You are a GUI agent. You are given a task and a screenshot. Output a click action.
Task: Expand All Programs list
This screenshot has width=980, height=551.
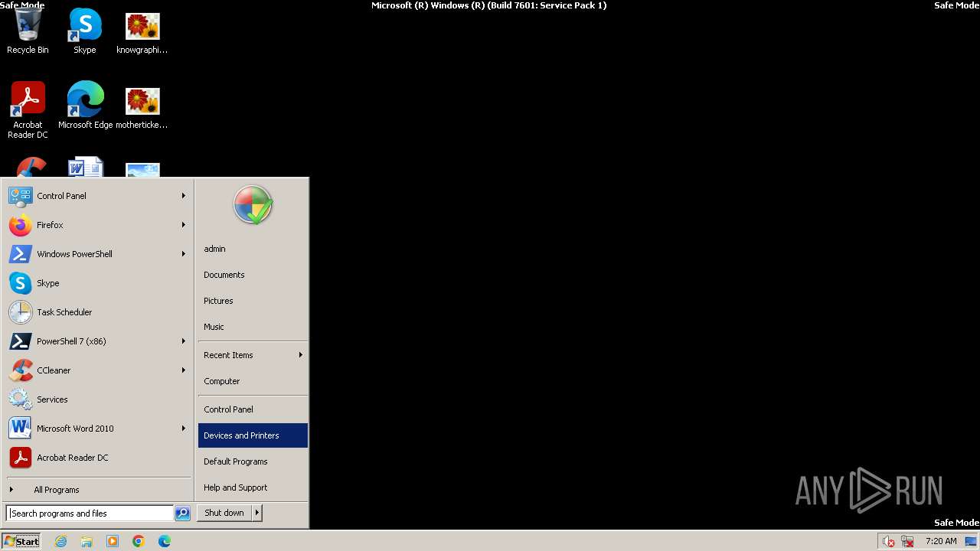(97, 490)
